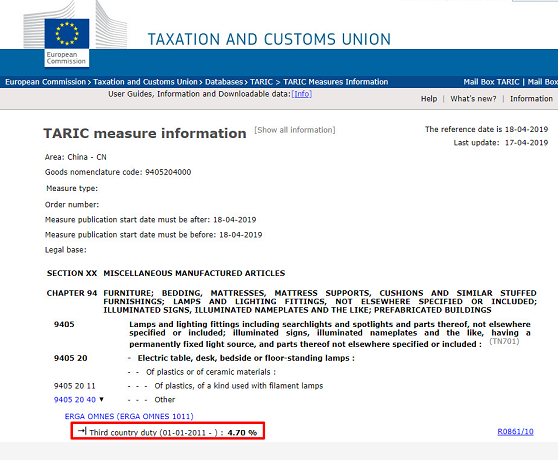558x460 pixels.
Task: Open the Info link for user guides
Action: pyautogui.click(x=302, y=94)
